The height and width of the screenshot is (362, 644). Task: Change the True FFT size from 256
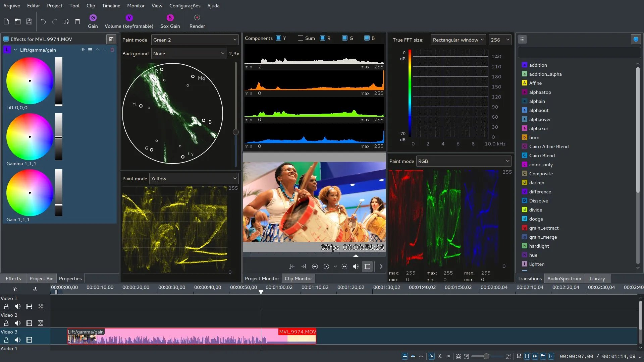(x=500, y=40)
